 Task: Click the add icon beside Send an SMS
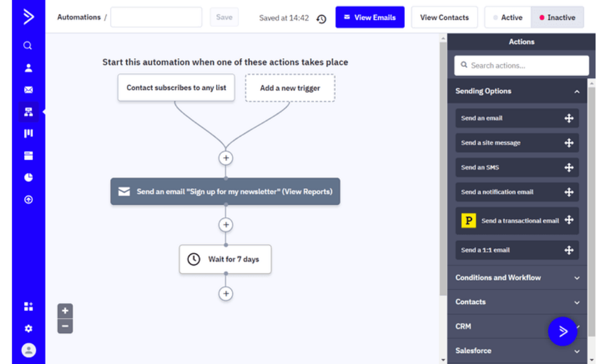569,167
